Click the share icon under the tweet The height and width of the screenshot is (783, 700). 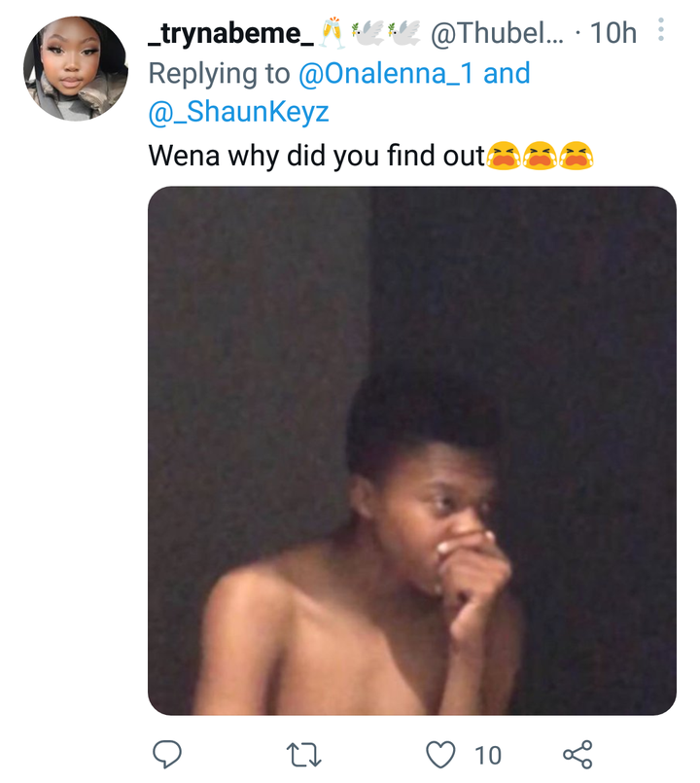coord(577,754)
